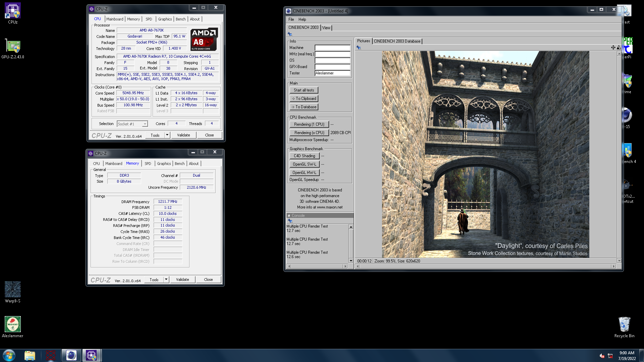Click the upper CPU-Z window title icon
644x362 pixels.
92,9
